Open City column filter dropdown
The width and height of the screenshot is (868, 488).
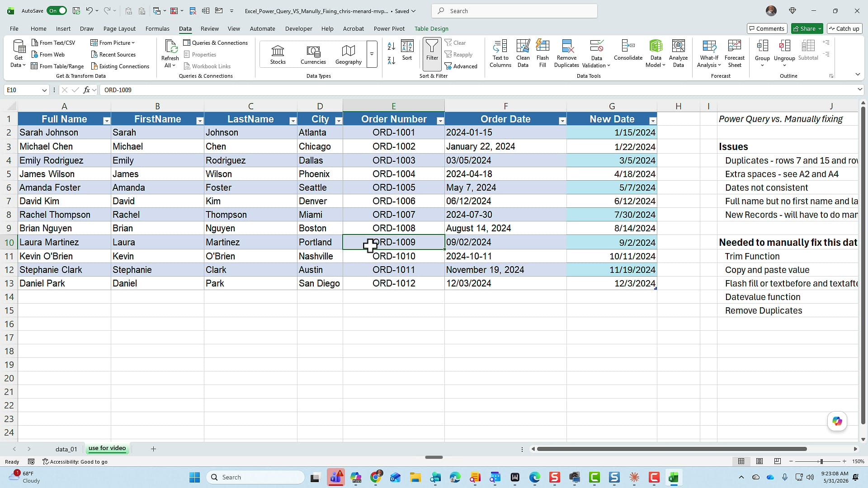tap(339, 121)
